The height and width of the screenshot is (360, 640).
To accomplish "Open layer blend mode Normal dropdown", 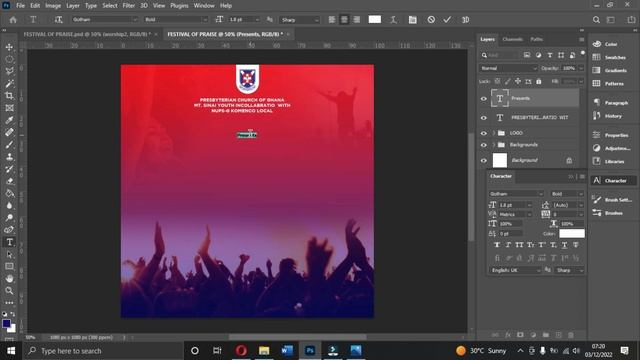I will tap(508, 68).
